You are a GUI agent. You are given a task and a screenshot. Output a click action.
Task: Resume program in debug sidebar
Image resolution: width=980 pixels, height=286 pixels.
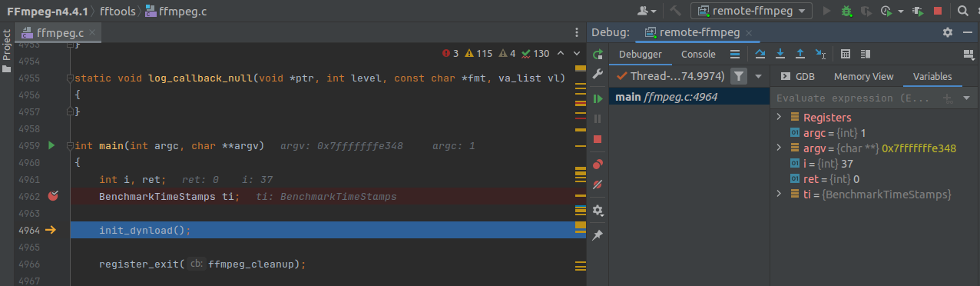point(598,99)
